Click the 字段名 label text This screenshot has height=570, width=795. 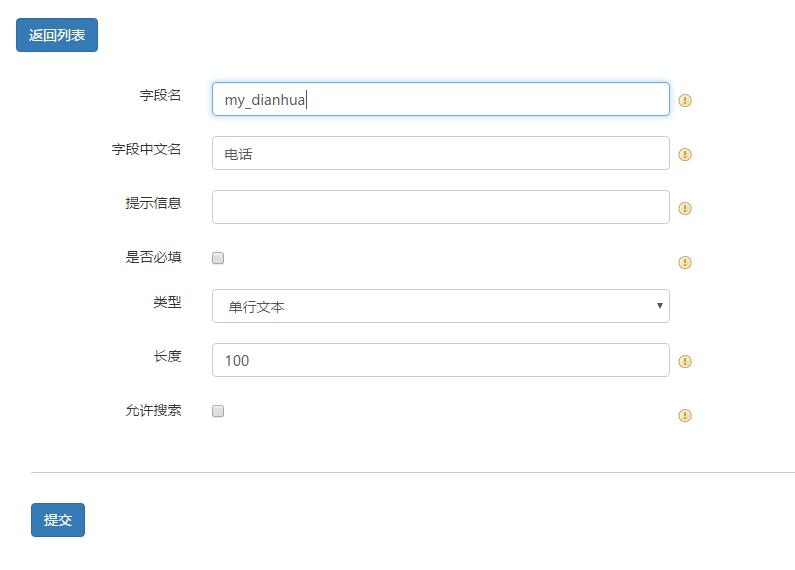click(160, 95)
